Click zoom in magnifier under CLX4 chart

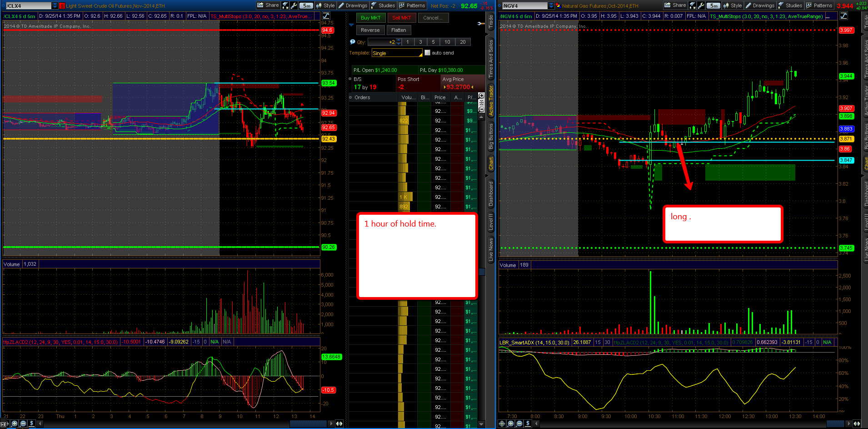point(15,424)
